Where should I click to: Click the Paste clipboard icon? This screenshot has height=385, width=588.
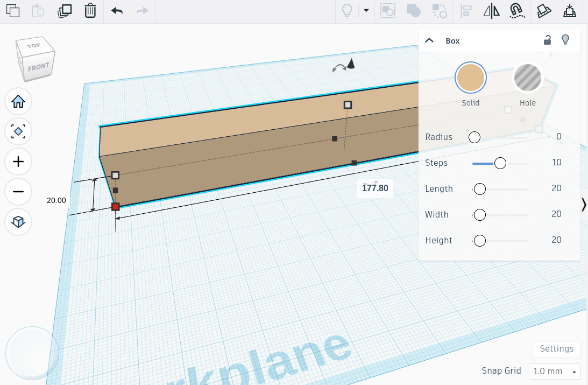tap(38, 11)
